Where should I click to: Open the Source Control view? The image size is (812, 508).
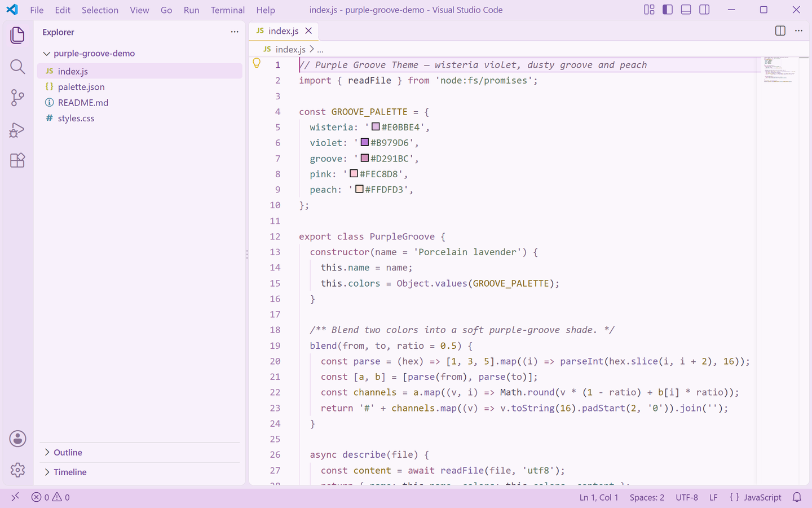click(17, 98)
